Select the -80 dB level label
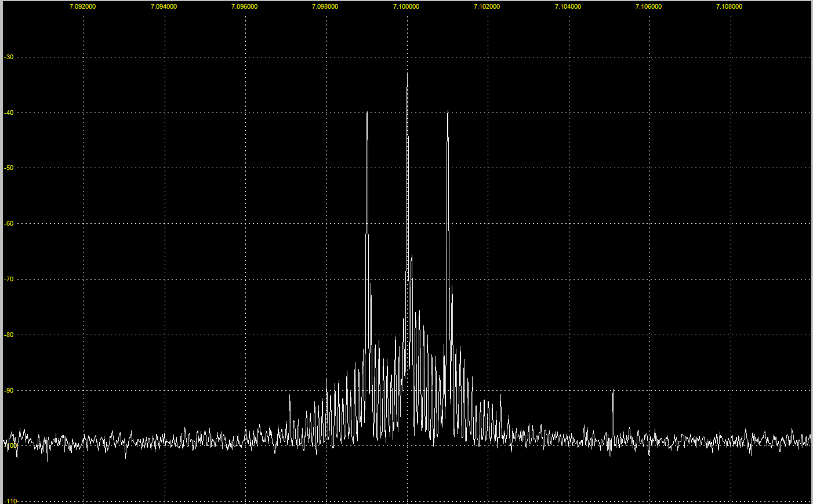The width and height of the screenshot is (813, 504). pyautogui.click(x=9, y=335)
